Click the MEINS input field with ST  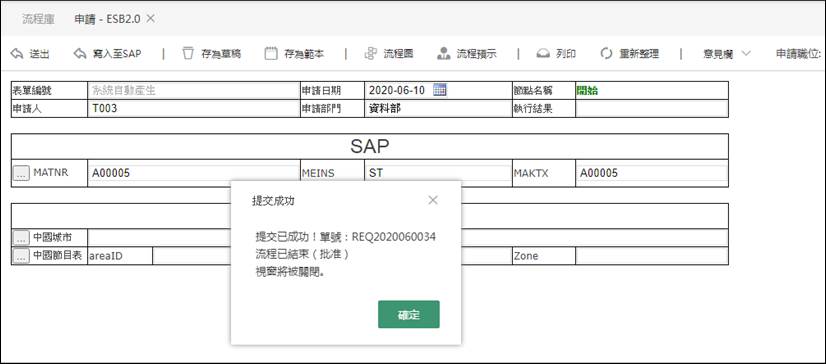click(438, 173)
